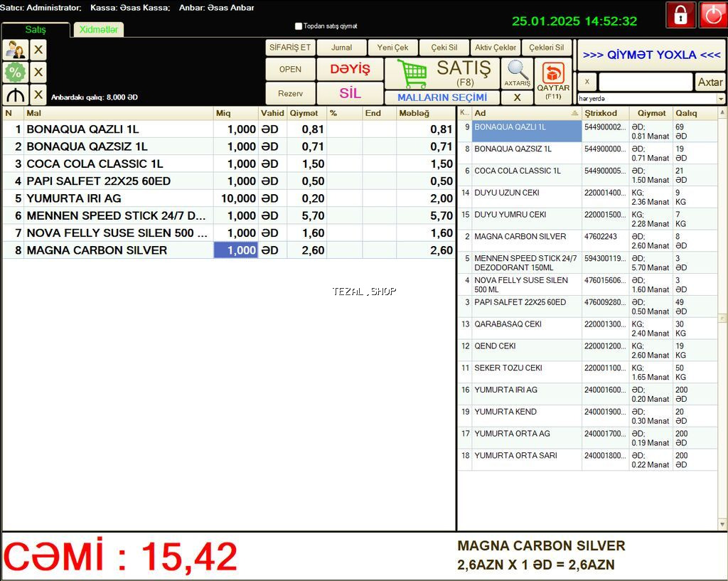Open Aktiv Çeklər list
Screen dimensions: 728x581
coord(496,48)
